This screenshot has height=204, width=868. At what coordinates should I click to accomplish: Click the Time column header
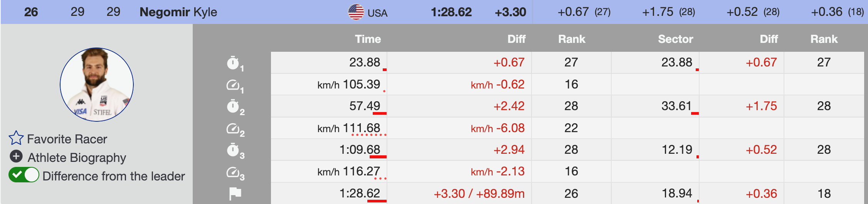click(x=368, y=39)
